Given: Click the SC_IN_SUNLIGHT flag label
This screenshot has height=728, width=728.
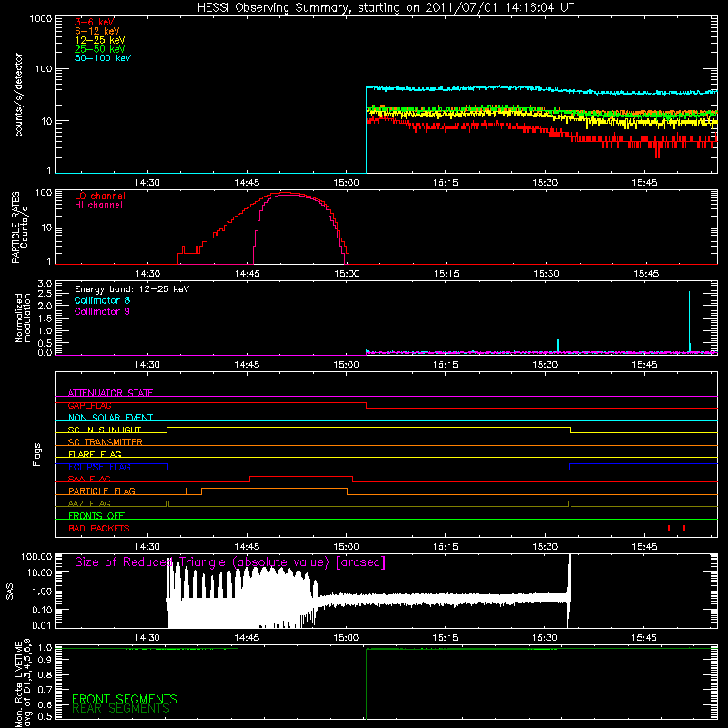Looking at the screenshot, I should click(105, 430).
